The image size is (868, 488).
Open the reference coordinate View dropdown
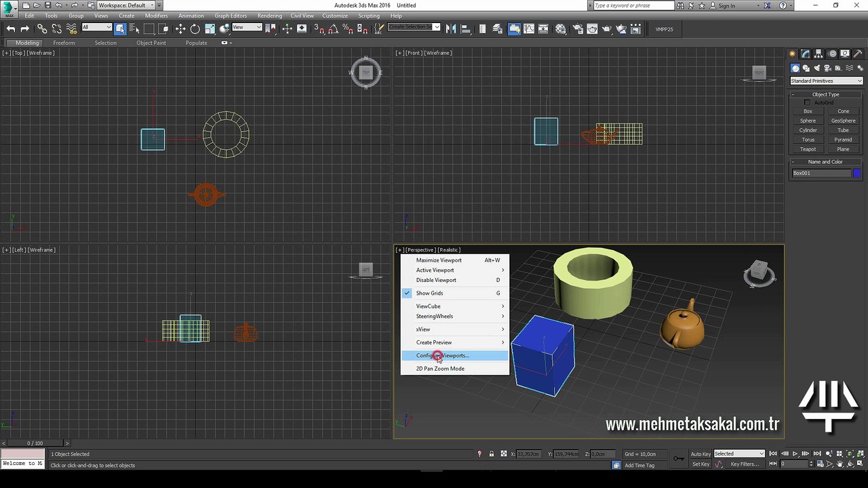tap(247, 27)
